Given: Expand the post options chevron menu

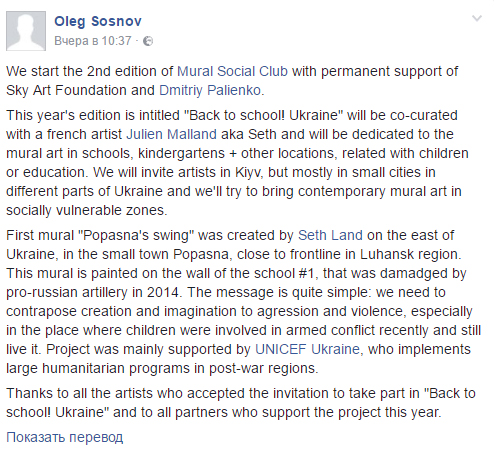Looking at the screenshot, I should 477,18.
